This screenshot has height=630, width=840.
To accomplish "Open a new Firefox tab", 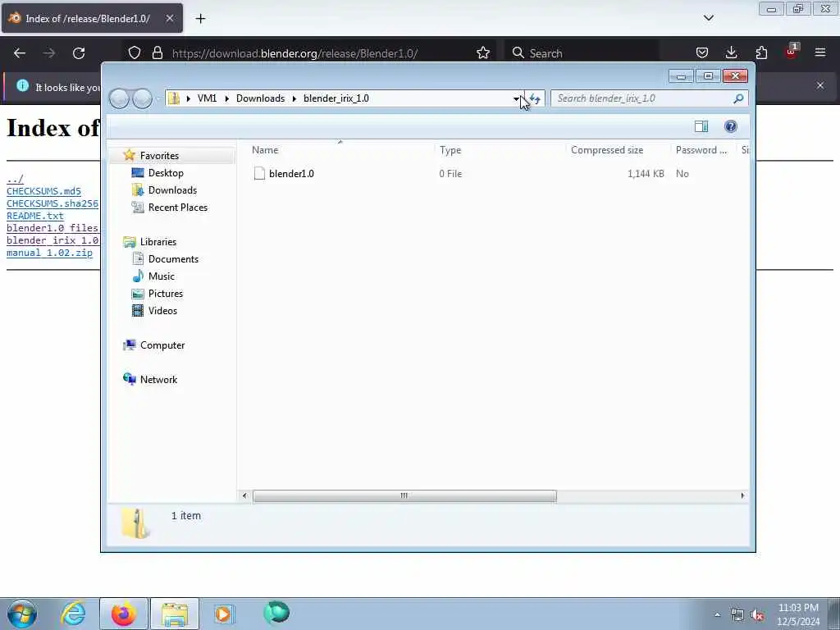I will (x=200, y=19).
